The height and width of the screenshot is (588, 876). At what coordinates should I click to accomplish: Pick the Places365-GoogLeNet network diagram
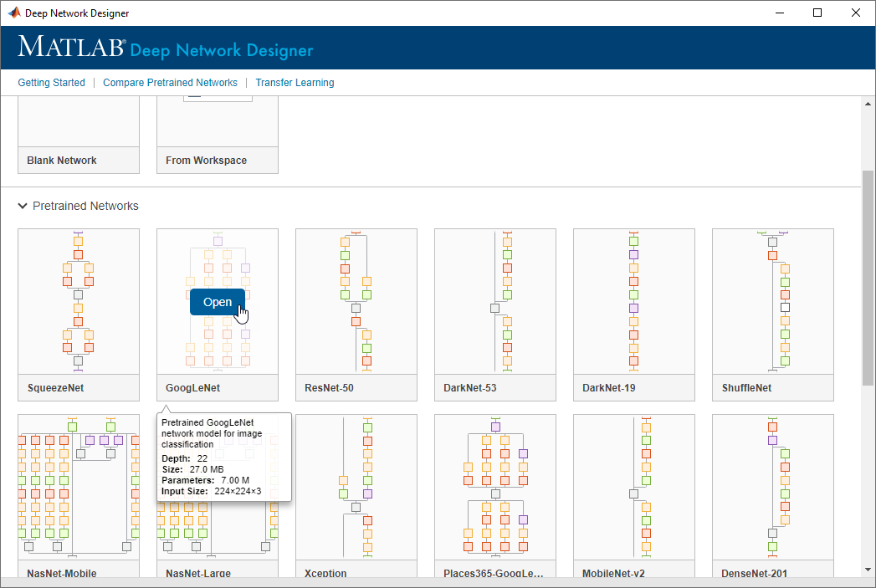tap(495, 487)
